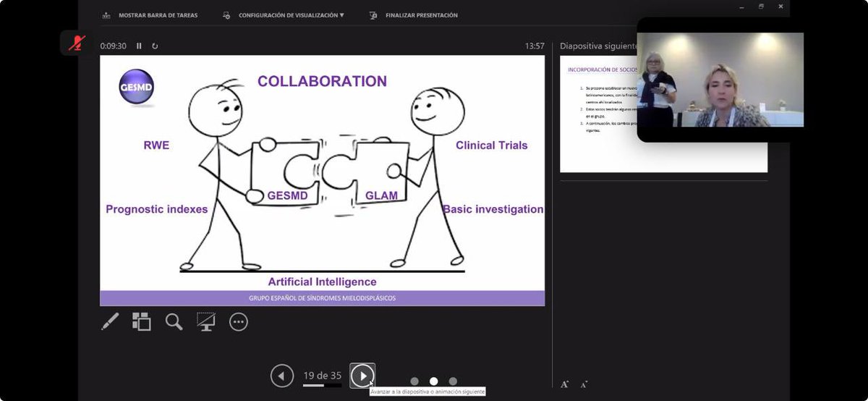Screen dimensions: 868x401
Task: Click the current slide Collaboration preview
Action: (322, 180)
